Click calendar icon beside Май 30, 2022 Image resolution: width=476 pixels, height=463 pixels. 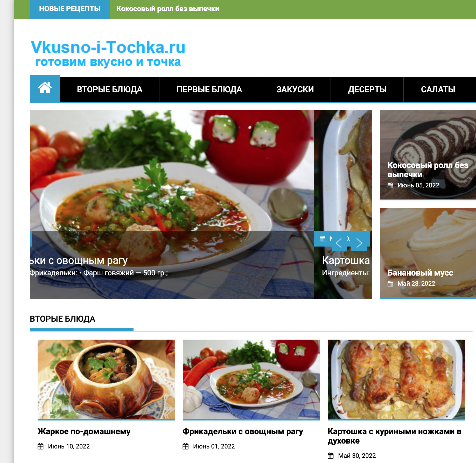pos(331,456)
